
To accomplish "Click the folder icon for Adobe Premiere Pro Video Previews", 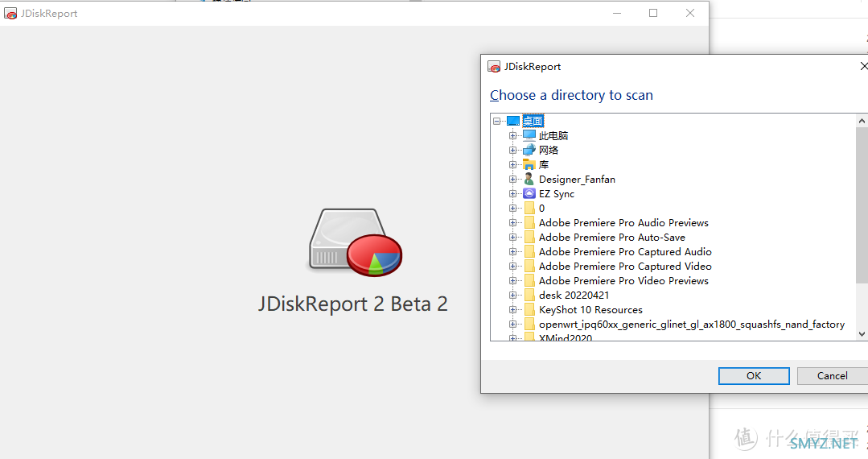I will (529, 280).
